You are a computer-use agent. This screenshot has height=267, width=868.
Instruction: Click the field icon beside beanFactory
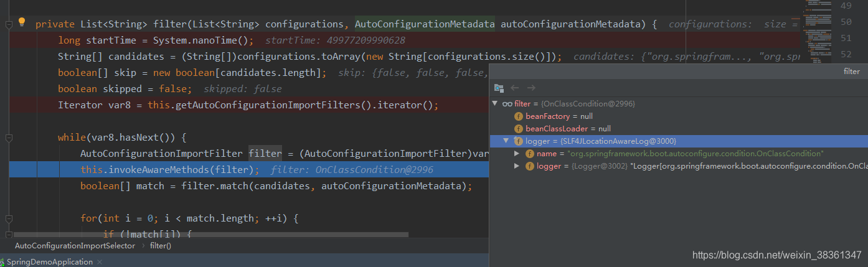pyautogui.click(x=518, y=116)
